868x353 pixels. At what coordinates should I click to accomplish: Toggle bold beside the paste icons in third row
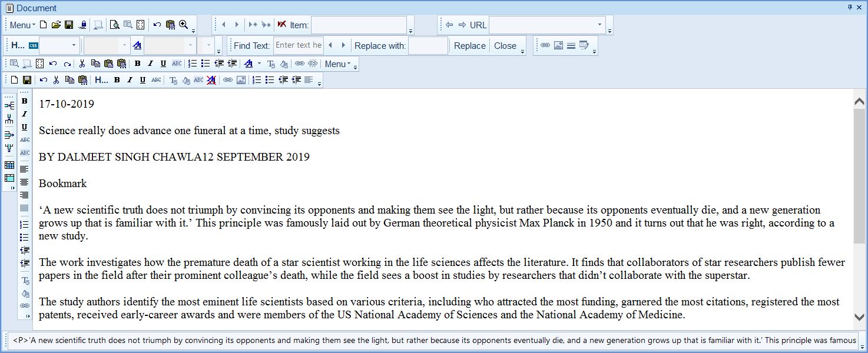coord(137,64)
